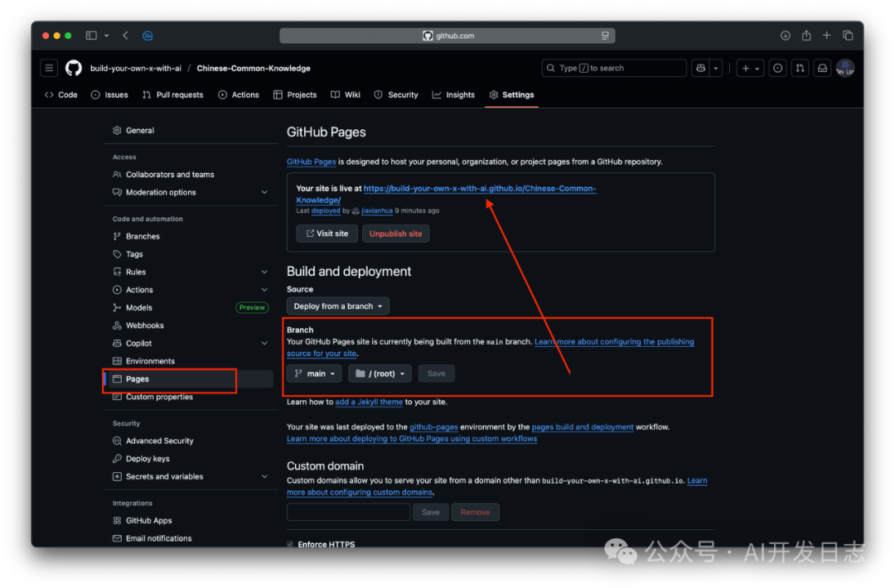
Task: Toggle the Safari sidebar button
Action: (91, 36)
